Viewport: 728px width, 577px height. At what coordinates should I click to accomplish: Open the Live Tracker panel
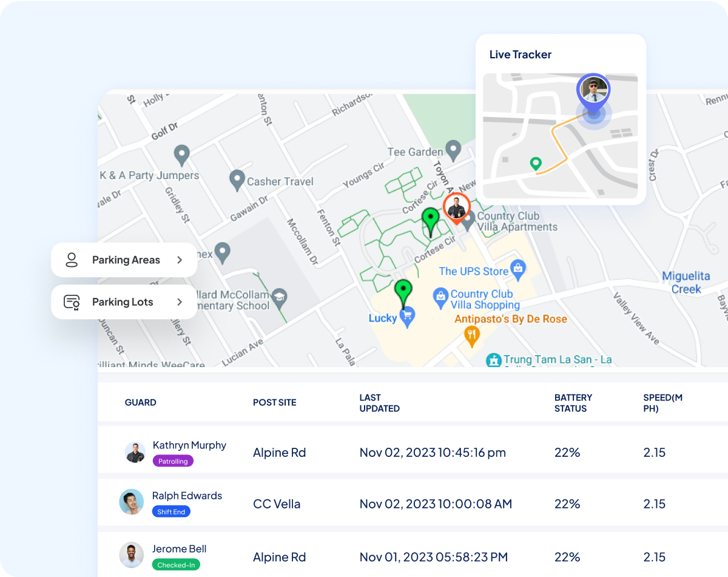[x=521, y=54]
